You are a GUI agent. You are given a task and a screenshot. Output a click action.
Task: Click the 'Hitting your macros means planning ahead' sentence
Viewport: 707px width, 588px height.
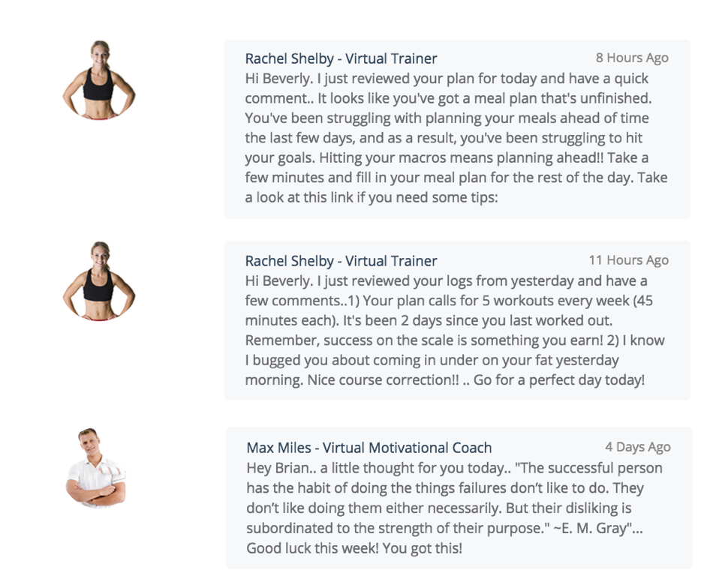[462, 157]
